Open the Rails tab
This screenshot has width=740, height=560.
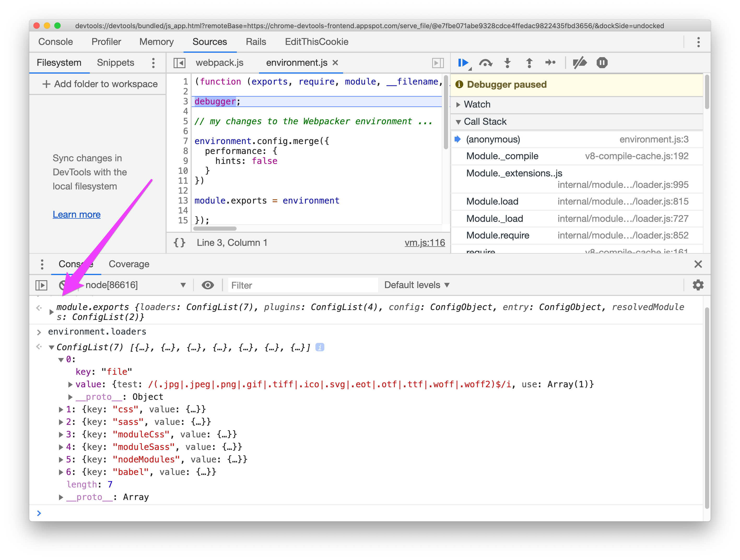click(x=256, y=42)
